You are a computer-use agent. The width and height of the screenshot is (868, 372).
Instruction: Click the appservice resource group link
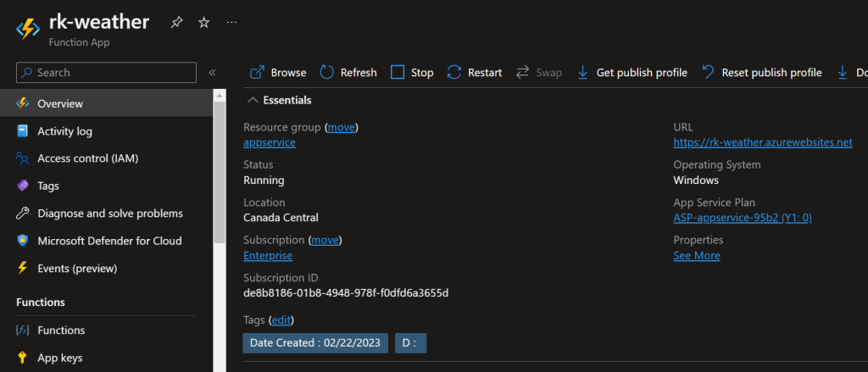[269, 142]
